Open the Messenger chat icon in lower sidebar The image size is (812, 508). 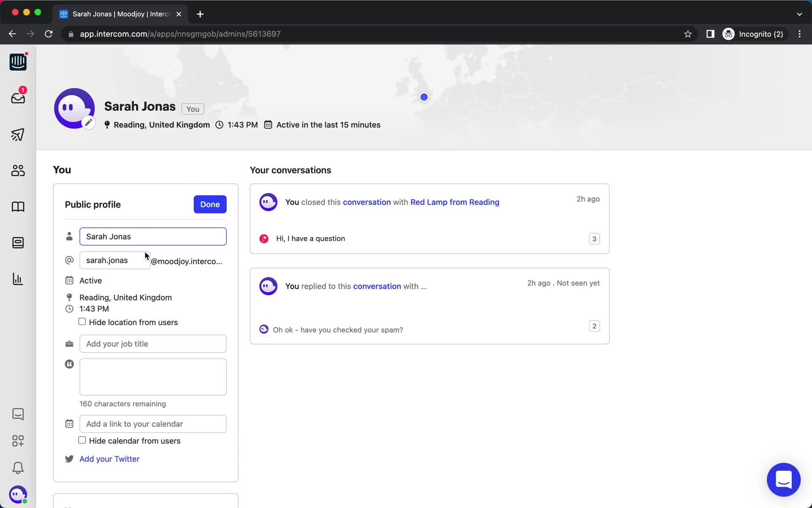[x=18, y=414]
